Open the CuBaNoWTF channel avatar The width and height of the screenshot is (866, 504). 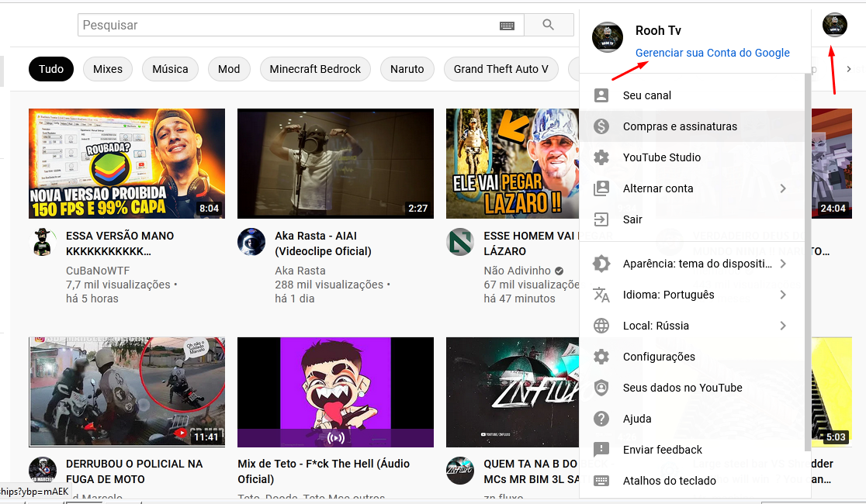[43, 242]
